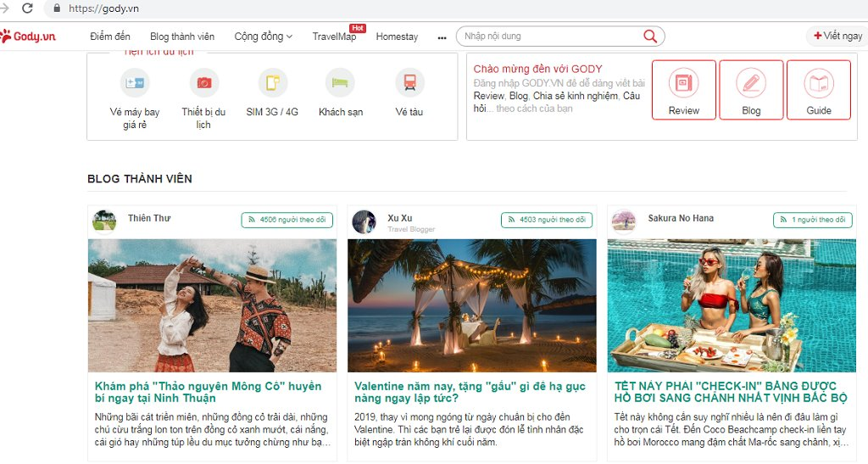The height and width of the screenshot is (464, 868).
Task: Click the Viết ngay button
Action: pyautogui.click(x=837, y=36)
